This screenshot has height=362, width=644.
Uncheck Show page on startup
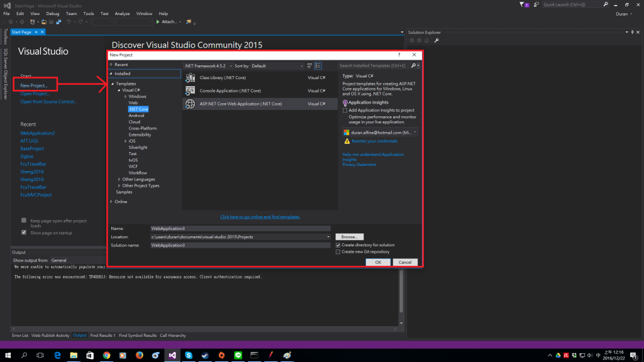point(24,233)
